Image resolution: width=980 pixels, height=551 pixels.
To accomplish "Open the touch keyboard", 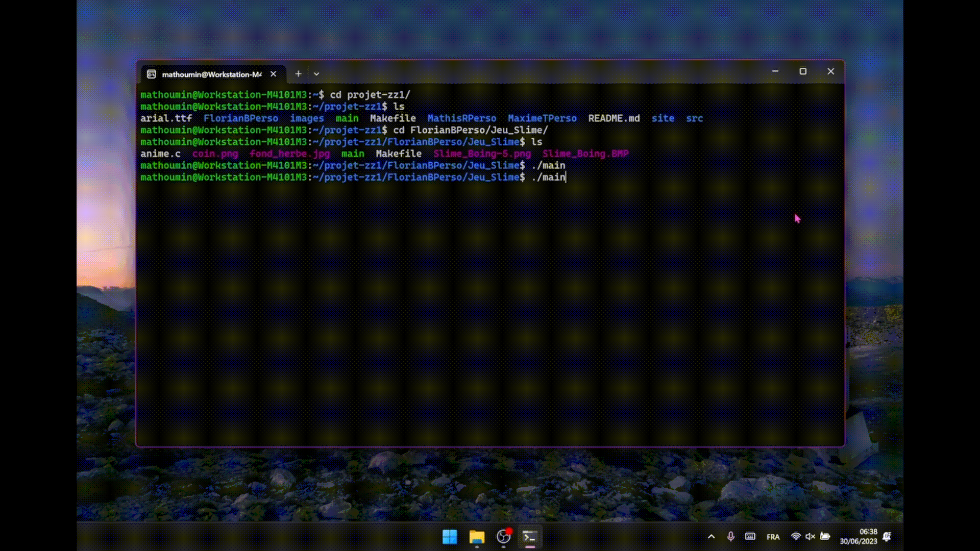I will coord(750,537).
